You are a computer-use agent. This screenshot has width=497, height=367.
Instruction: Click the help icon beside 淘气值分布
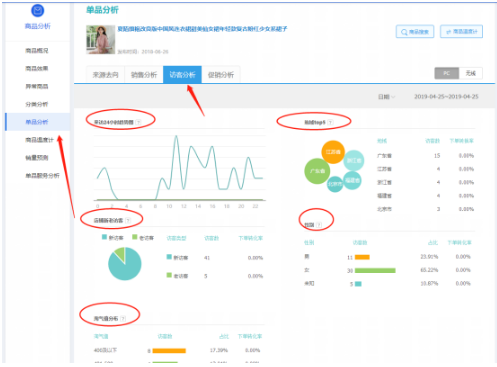coord(123,319)
